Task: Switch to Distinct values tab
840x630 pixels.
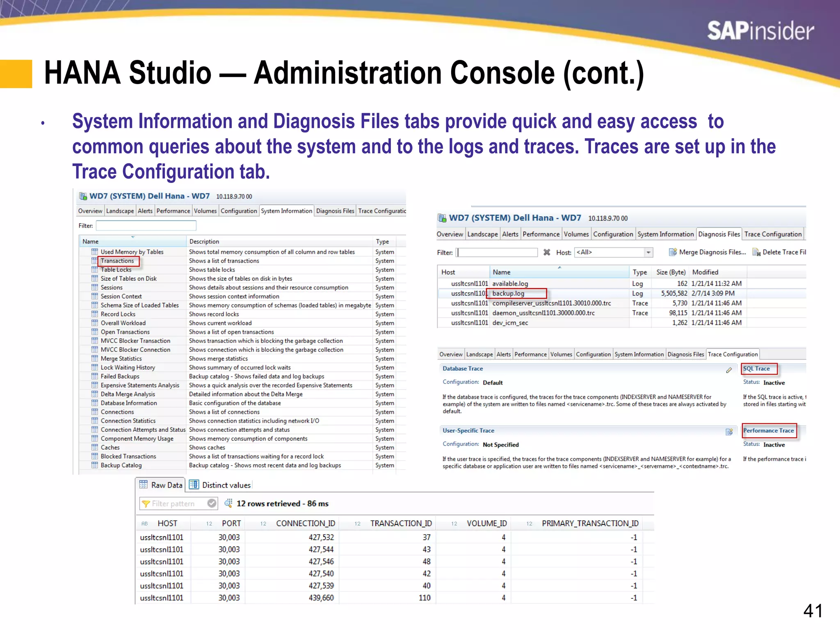Action: 221,485
